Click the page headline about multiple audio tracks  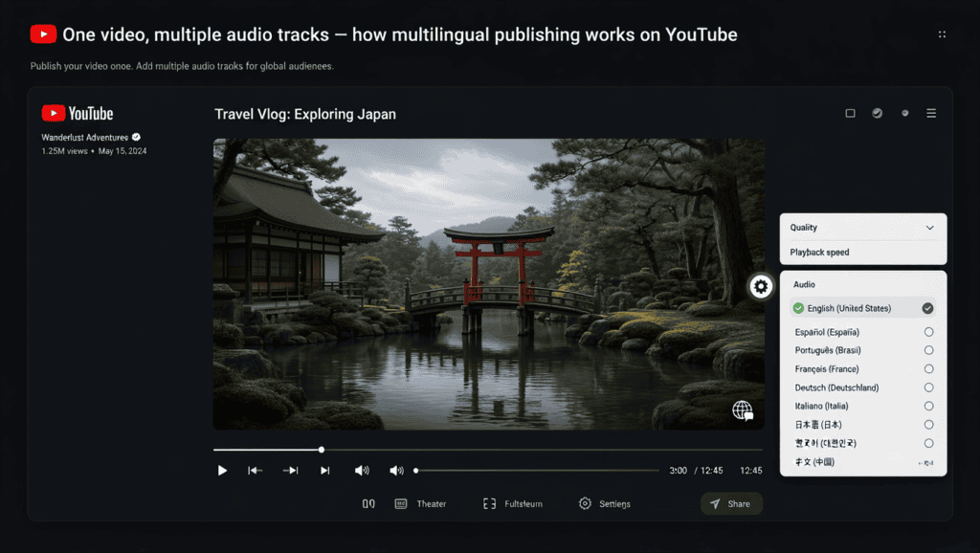(400, 34)
